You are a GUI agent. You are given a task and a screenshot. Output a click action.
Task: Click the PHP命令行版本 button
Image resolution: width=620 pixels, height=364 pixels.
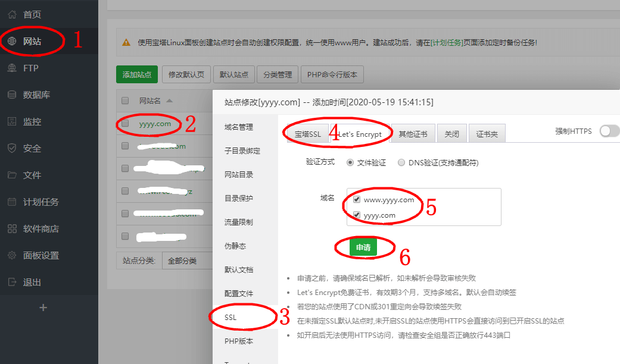tap(332, 74)
